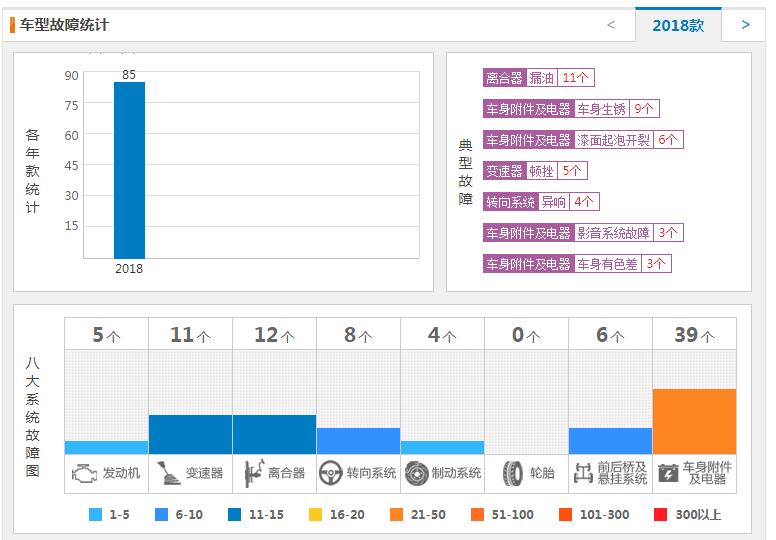Click the 8个 count header
Screen dimensions: 776x540
[x=358, y=335]
